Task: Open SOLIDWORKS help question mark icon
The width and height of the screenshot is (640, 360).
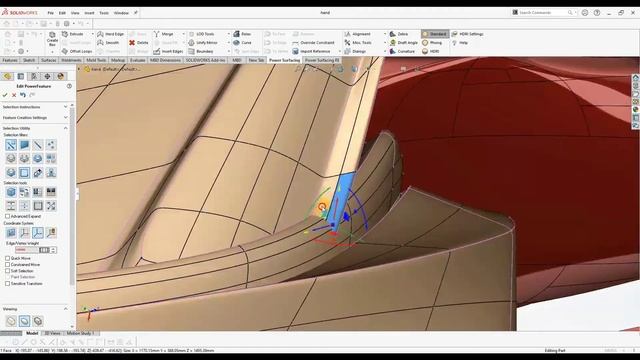Action: (597, 13)
